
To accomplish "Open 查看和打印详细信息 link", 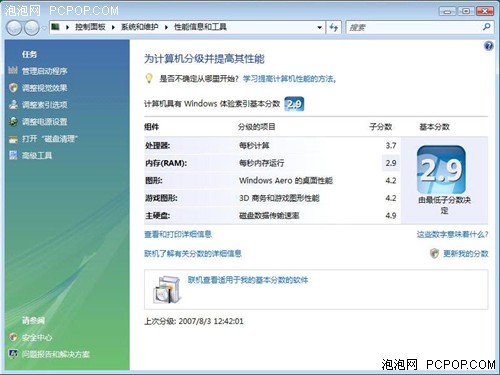I will 178,234.
